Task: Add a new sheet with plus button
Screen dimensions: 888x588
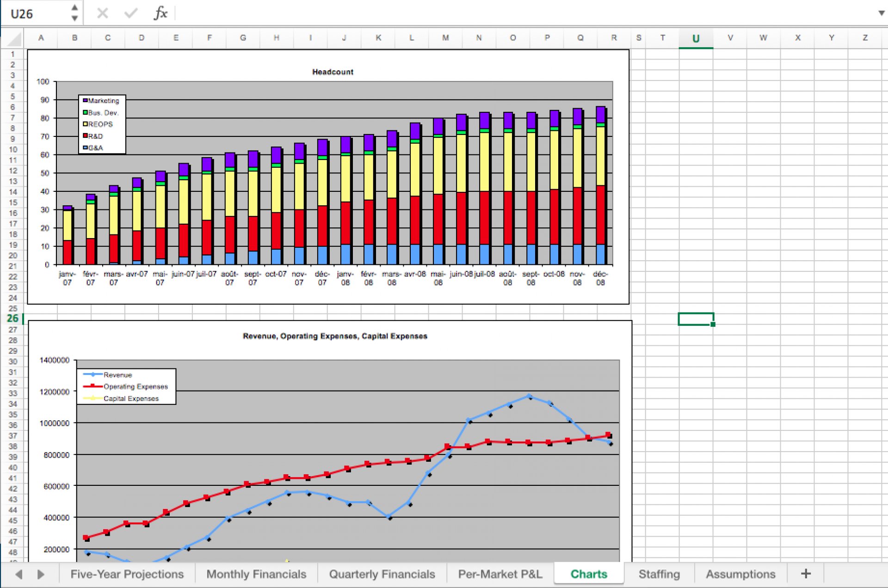Action: click(806, 574)
